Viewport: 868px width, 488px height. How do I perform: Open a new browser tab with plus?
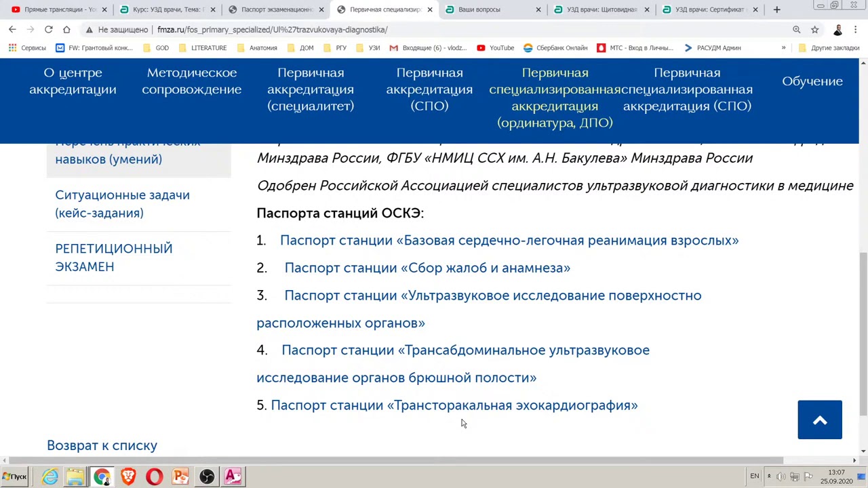[776, 9]
